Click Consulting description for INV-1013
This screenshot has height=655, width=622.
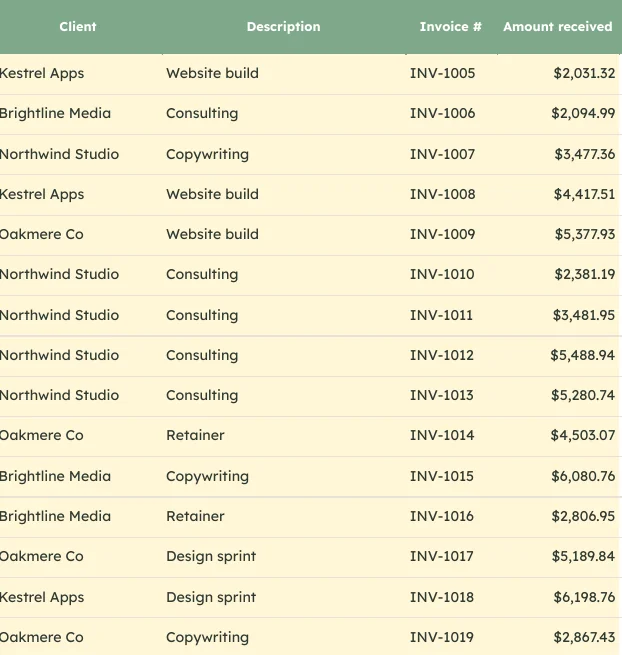pyautogui.click(x=202, y=396)
